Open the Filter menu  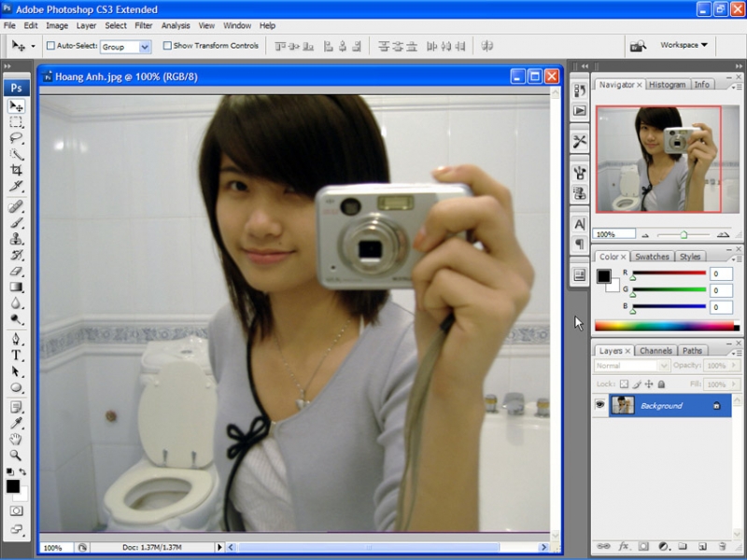click(144, 25)
